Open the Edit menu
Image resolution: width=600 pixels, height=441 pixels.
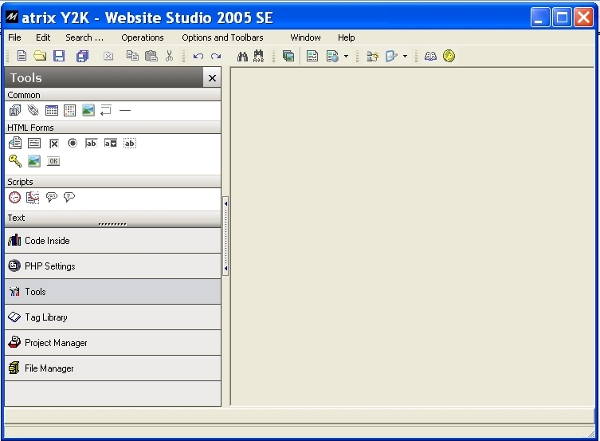click(43, 38)
